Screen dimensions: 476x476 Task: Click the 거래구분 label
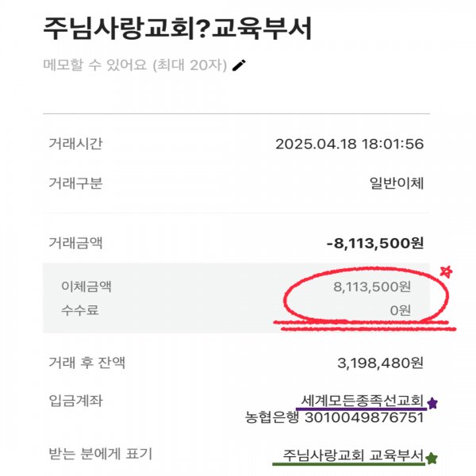tap(75, 184)
